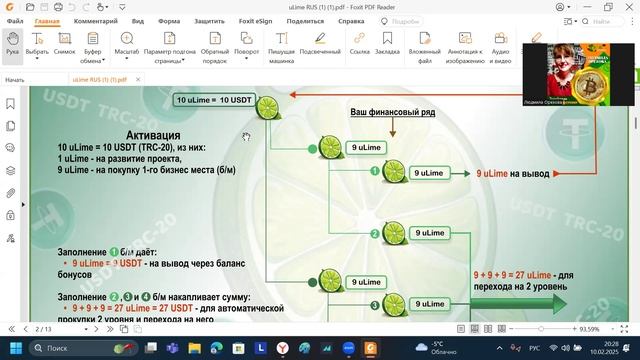Image resolution: width=640 pixels, height=360 pixels.
Task: Go to next page arrow
Action: coord(96,329)
